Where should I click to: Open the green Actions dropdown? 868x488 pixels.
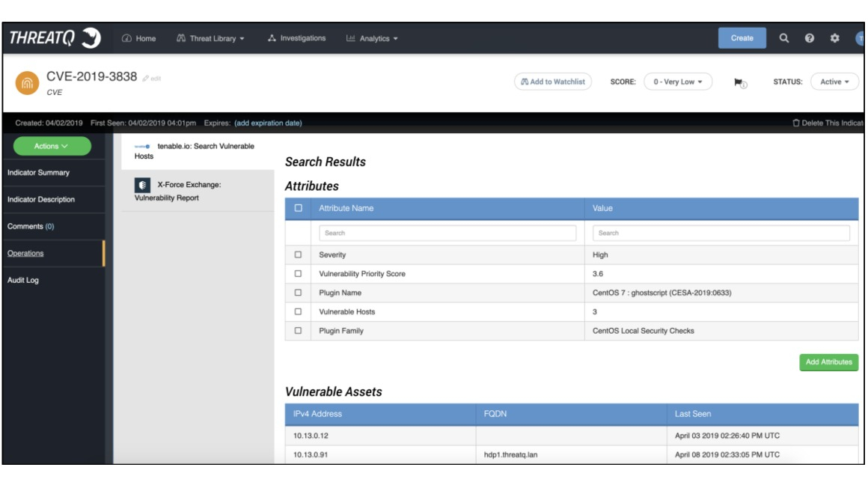tap(52, 146)
